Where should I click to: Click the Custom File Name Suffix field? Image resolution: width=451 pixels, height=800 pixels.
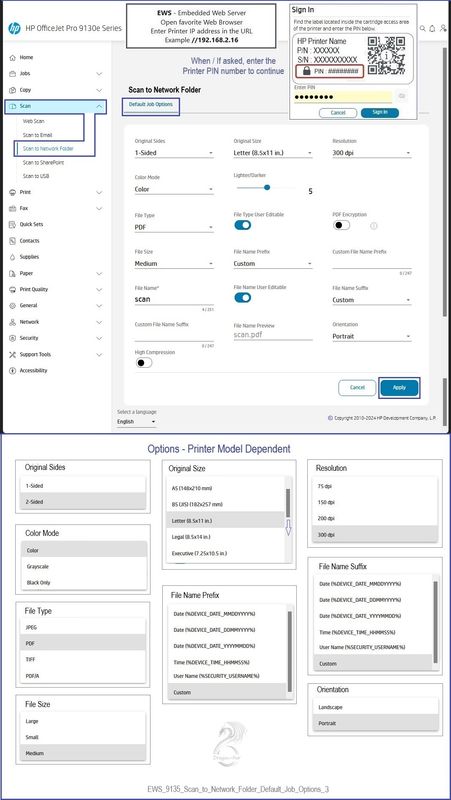(x=174, y=336)
